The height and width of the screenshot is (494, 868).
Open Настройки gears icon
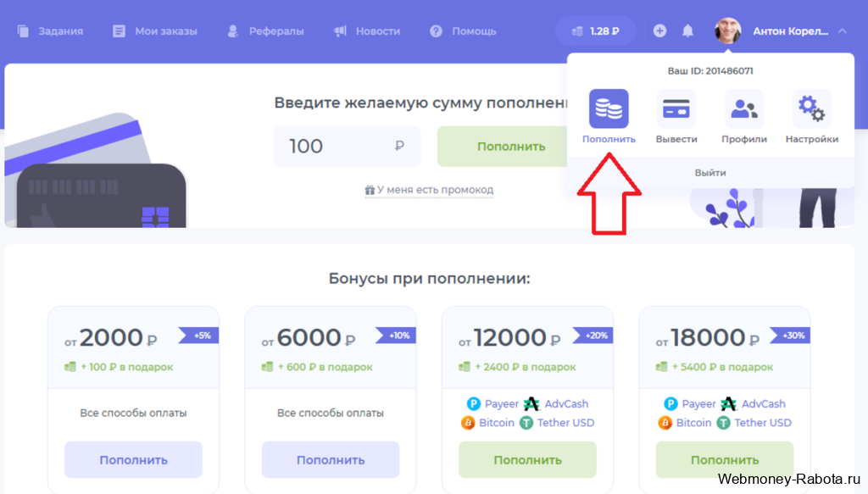point(811,109)
